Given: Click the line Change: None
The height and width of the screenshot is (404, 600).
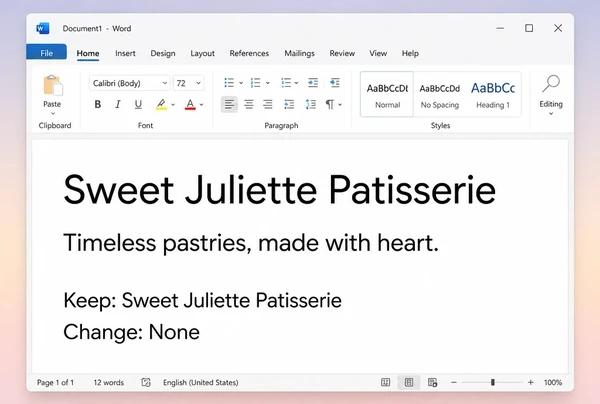Looking at the screenshot, I should click(131, 332).
